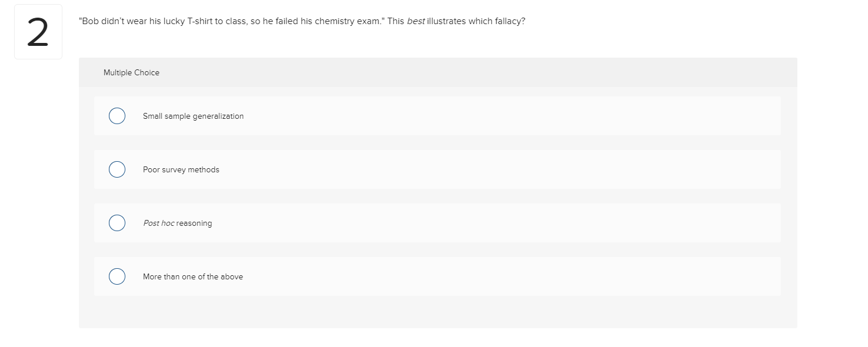Click the question number 2 box
868x347 pixels.
point(38,32)
